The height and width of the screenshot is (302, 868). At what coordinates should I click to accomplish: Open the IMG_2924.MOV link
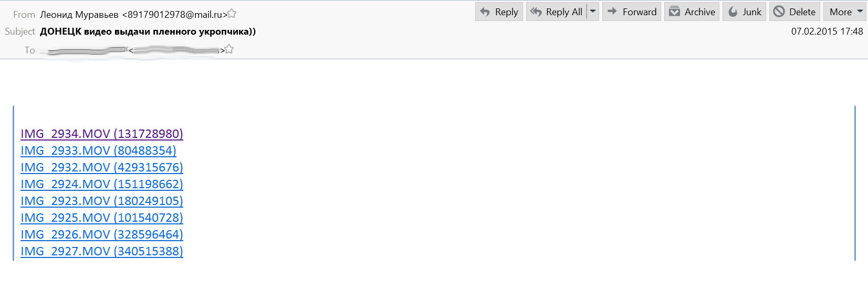pyautogui.click(x=101, y=184)
